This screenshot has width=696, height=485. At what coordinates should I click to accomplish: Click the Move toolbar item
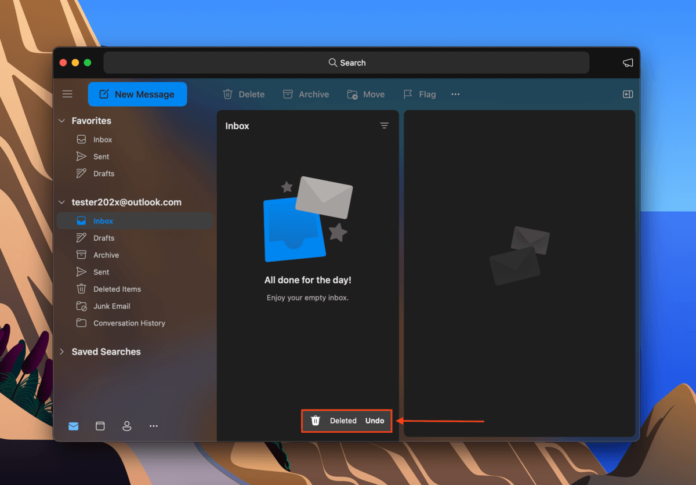point(365,94)
